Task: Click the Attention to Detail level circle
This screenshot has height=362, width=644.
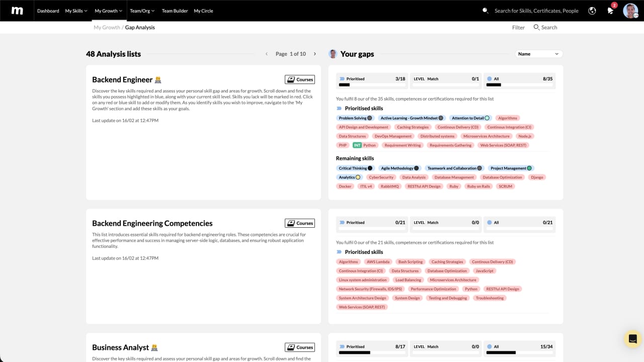Action: point(487,118)
